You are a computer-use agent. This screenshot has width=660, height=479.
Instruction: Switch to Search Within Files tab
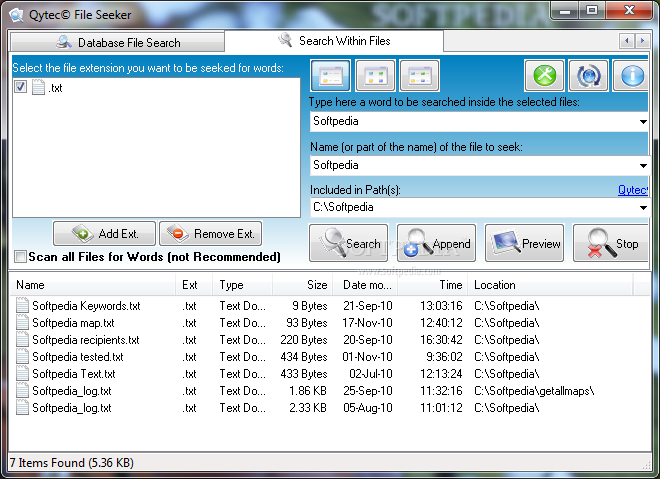334,41
